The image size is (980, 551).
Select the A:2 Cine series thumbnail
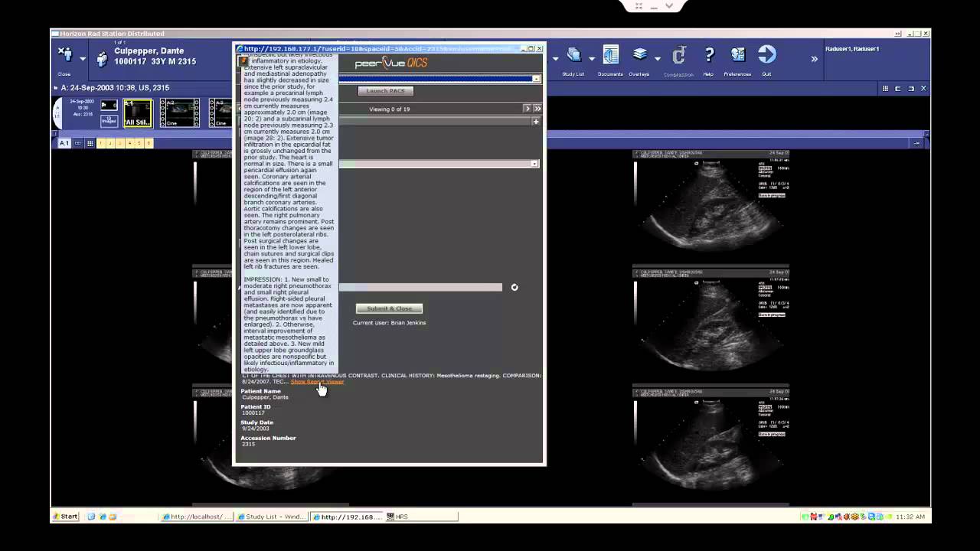pyautogui.click(x=179, y=113)
